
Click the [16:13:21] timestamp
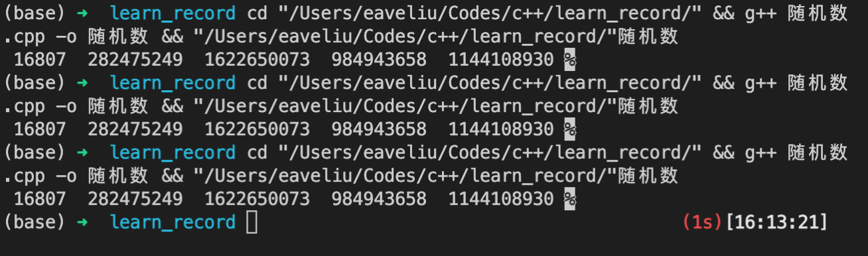pos(777,222)
